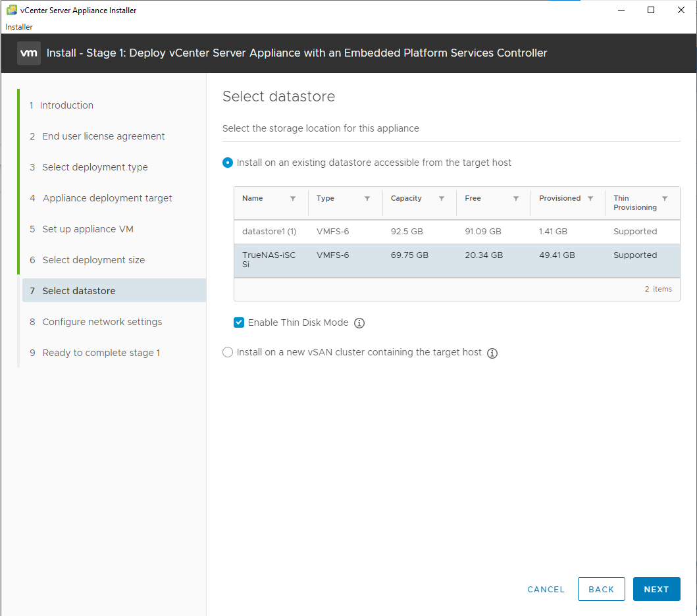Image resolution: width=697 pixels, height=616 pixels.
Task: Sort by the Provisioned column header
Action: click(x=559, y=198)
